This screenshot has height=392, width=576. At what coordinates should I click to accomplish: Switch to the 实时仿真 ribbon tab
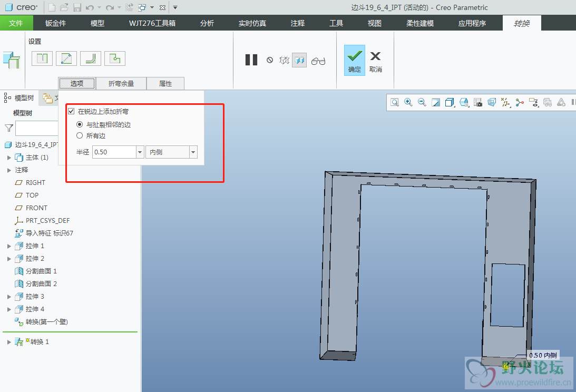pos(252,23)
